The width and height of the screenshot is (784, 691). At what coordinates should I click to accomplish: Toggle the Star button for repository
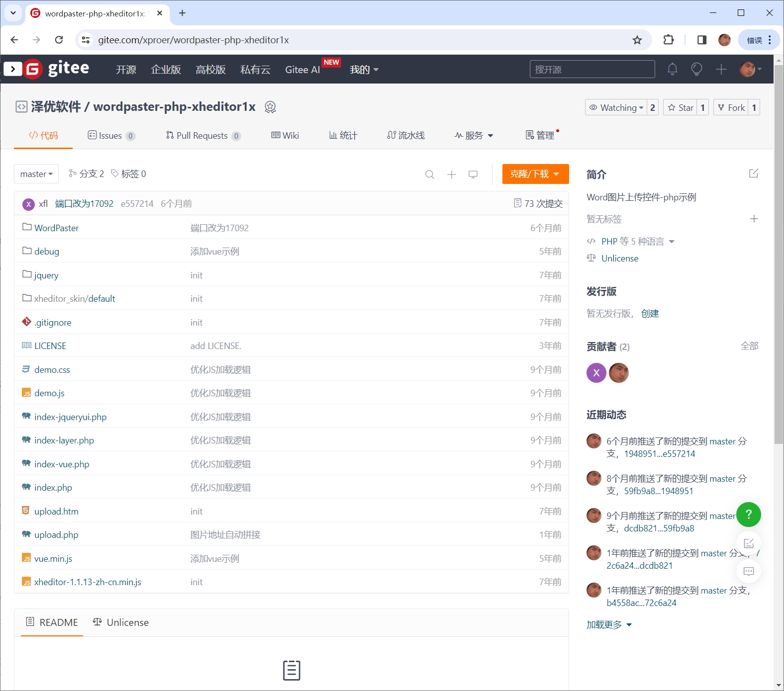click(x=681, y=108)
